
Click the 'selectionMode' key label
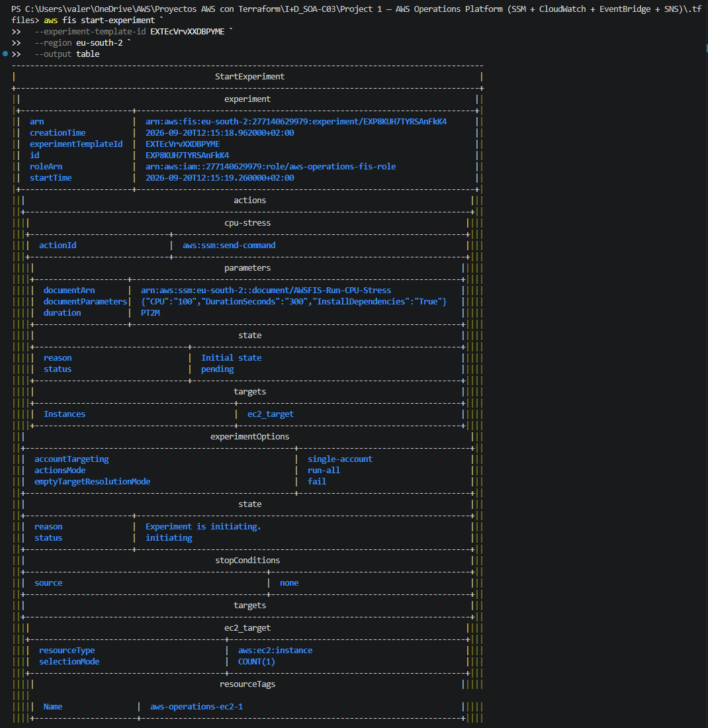click(x=69, y=662)
